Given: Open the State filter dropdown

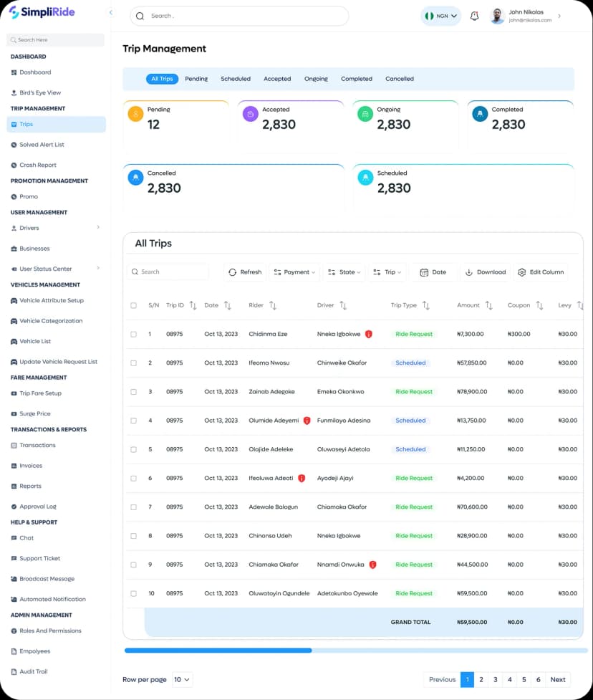Looking at the screenshot, I should [x=344, y=272].
